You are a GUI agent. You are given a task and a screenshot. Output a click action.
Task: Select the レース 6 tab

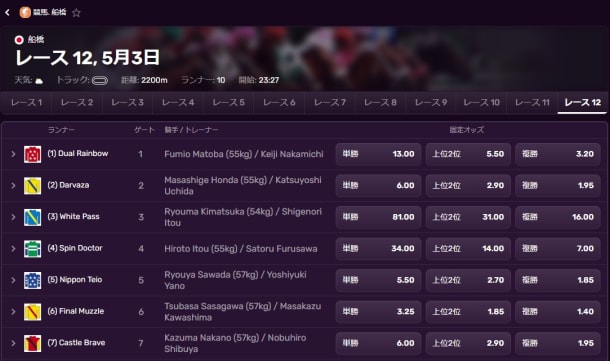pos(279,103)
